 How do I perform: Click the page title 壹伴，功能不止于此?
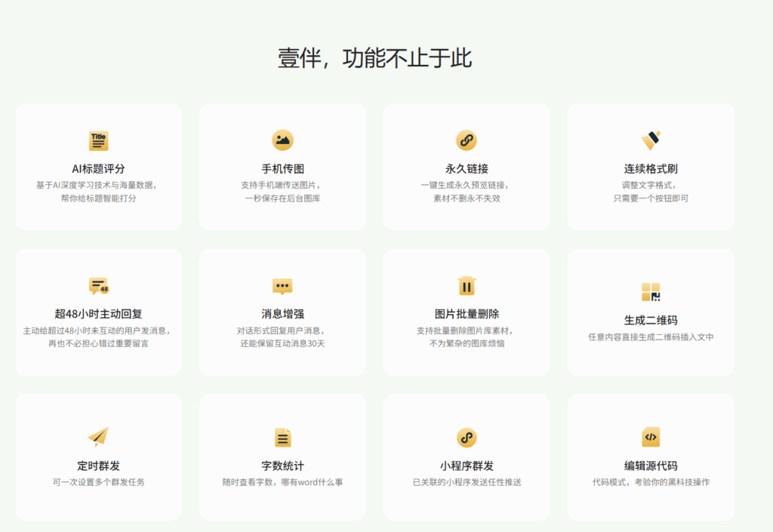pyautogui.click(x=374, y=58)
